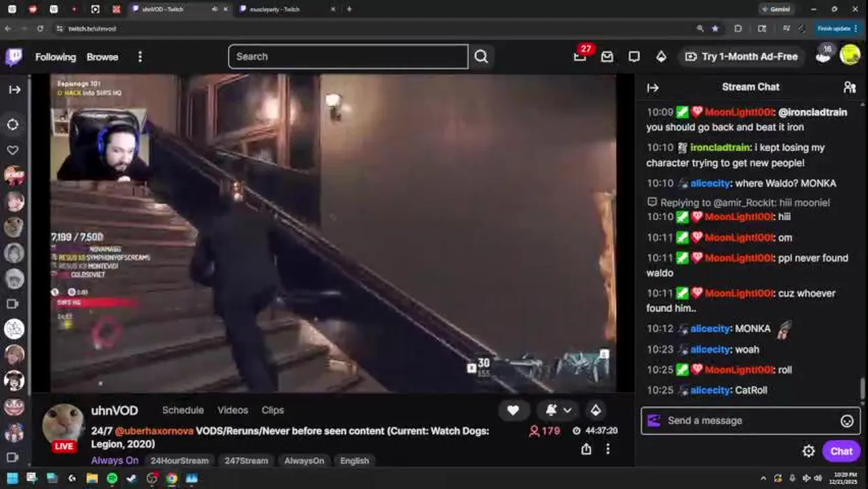Image resolution: width=868 pixels, height=489 pixels.
Task: Open Browse in top navigation
Action: [103, 57]
